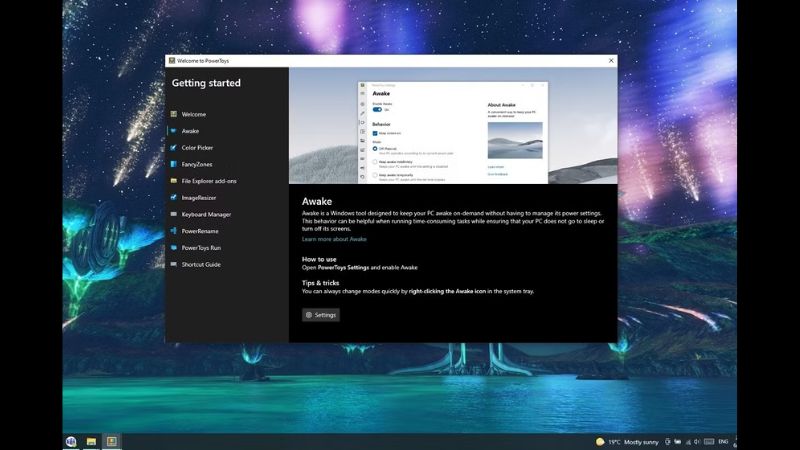Image resolution: width=800 pixels, height=450 pixels.
Task: Select File Explorer add-ons icon
Action: [174, 181]
